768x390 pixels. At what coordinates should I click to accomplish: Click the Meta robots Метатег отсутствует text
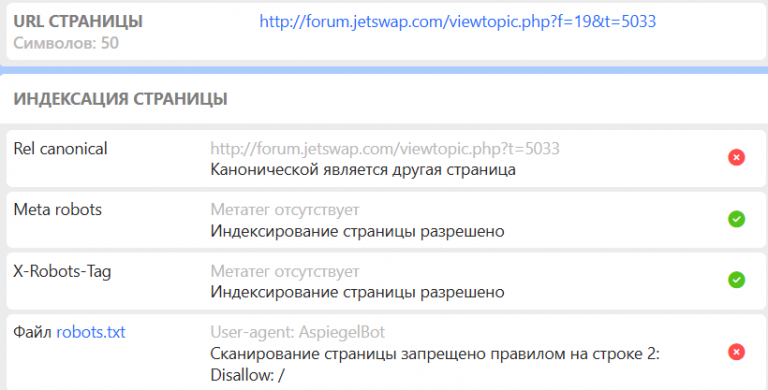click(x=285, y=210)
